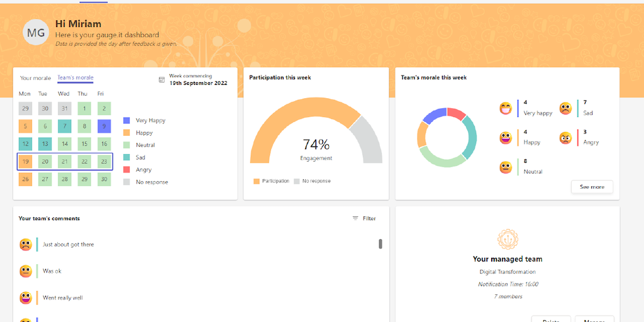Click the Neutral emoji in morale summary
Viewport: 644px width, 322px height.
tap(506, 167)
